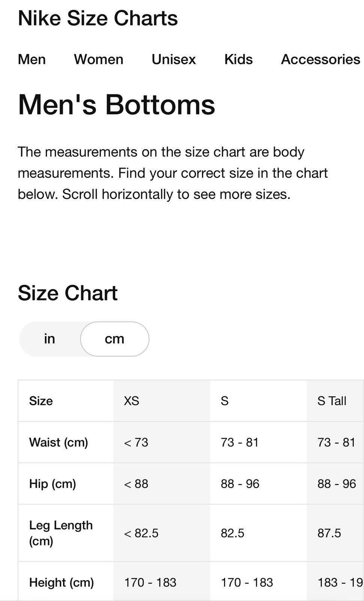364x601 pixels.
Task: Go to the Accessories tab
Action: 321,59
